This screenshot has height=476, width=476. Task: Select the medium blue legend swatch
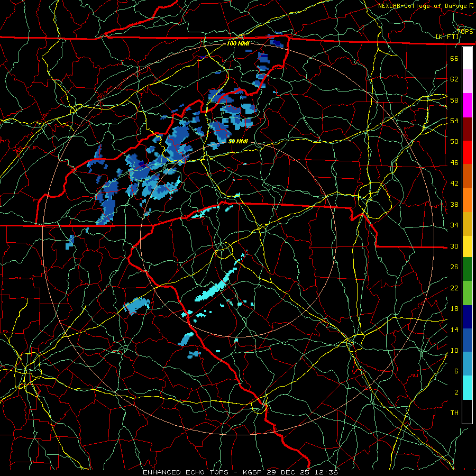point(467,341)
